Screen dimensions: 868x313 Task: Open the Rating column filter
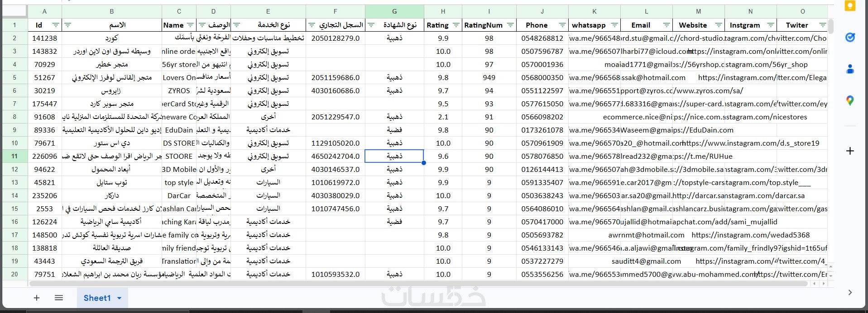click(x=456, y=25)
